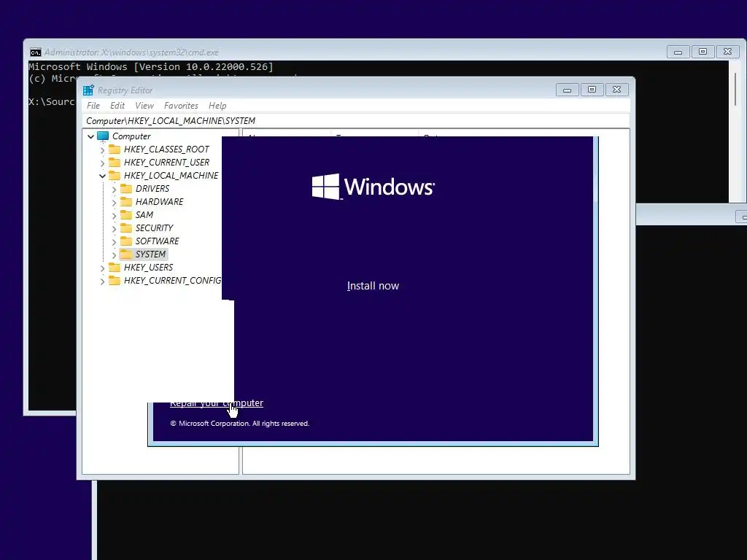Expand HKEY_CLASSES_ROOT node
The height and width of the screenshot is (560, 747).
102,150
